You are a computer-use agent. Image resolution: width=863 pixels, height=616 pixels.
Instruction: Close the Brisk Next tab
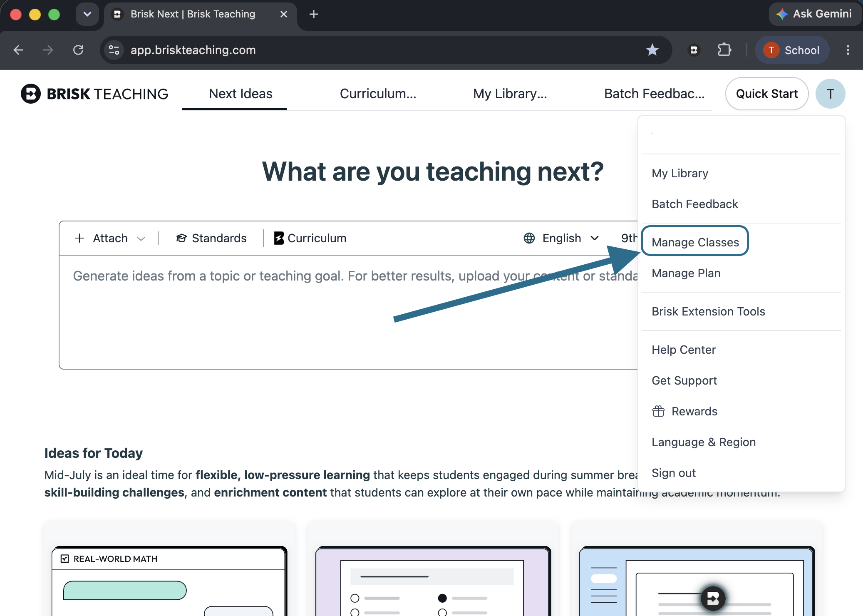(284, 14)
